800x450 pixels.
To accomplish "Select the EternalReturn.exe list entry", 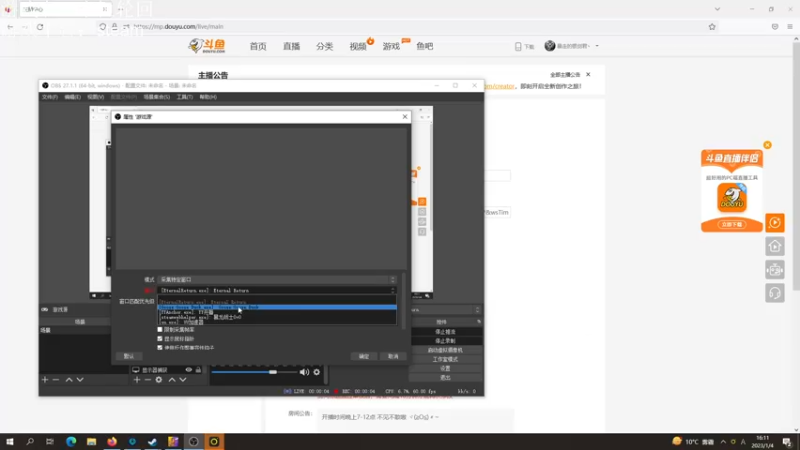I will [x=277, y=302].
